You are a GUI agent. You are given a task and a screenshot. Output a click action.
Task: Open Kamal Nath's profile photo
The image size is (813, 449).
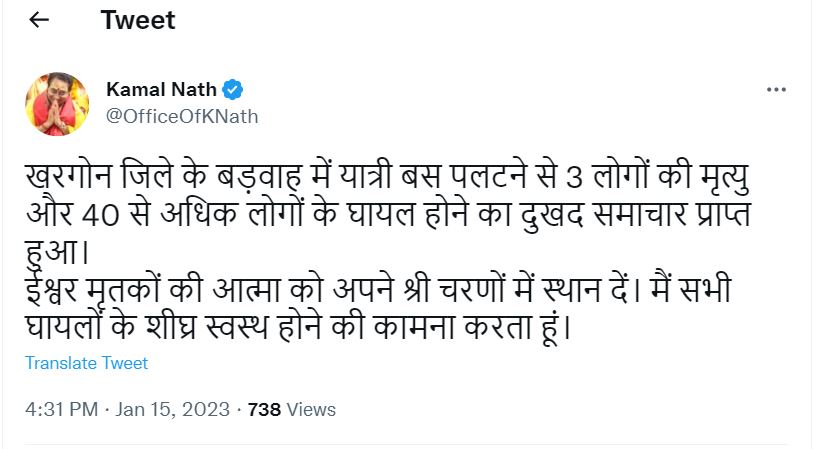[51, 103]
